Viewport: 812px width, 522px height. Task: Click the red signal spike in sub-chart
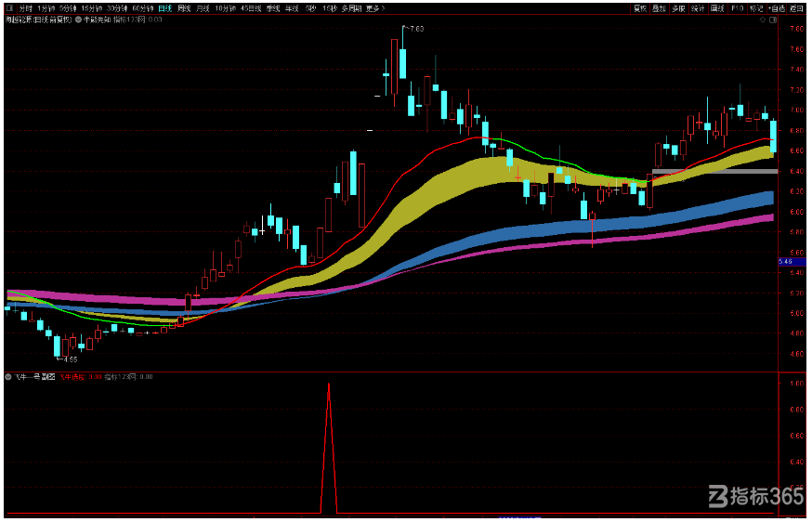pos(329,448)
